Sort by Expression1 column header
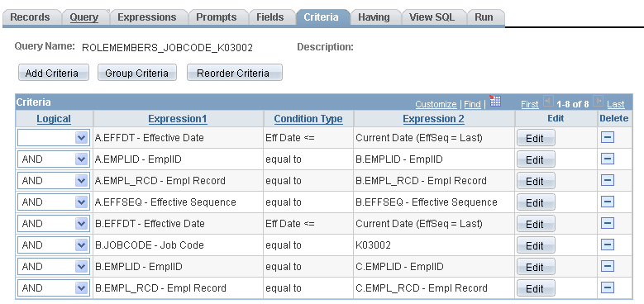 click(178, 119)
